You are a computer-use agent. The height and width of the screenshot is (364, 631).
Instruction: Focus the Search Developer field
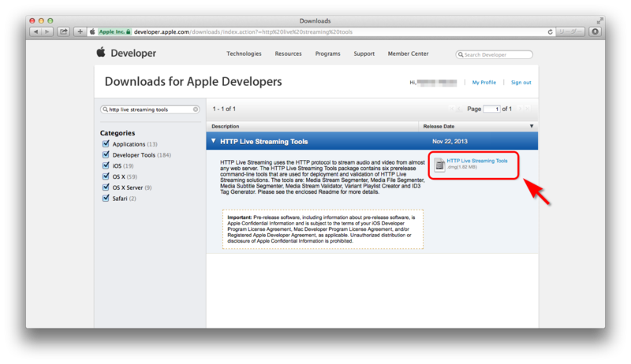[x=495, y=54]
